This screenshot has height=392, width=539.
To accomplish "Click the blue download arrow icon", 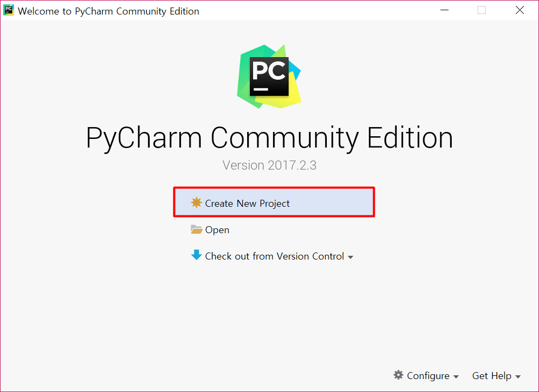I will [197, 255].
